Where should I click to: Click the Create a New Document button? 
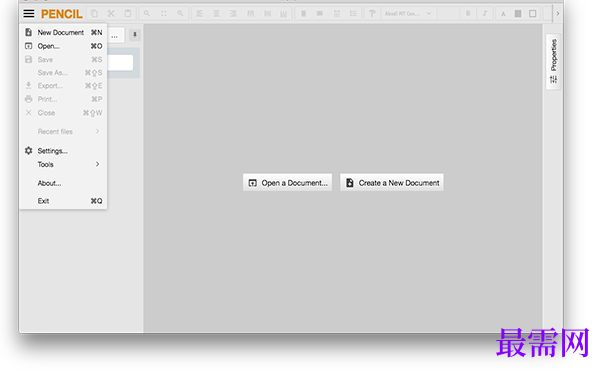(x=392, y=183)
